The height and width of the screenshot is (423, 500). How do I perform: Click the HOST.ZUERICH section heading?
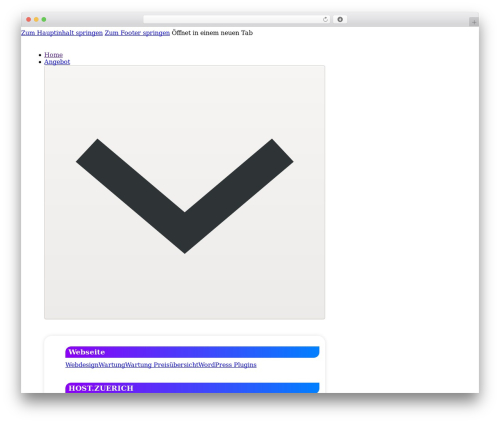point(192,388)
